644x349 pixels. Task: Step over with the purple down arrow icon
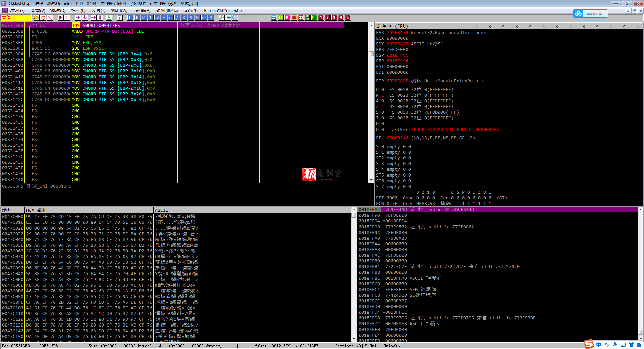(x=85, y=18)
